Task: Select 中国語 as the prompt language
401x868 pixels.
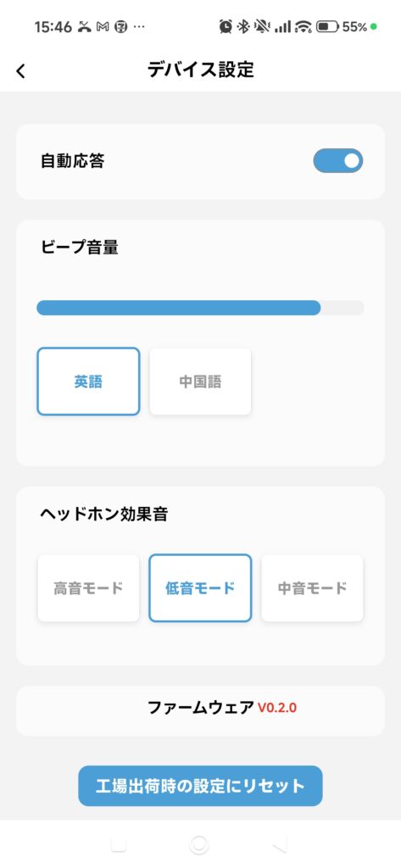Action: (200, 381)
